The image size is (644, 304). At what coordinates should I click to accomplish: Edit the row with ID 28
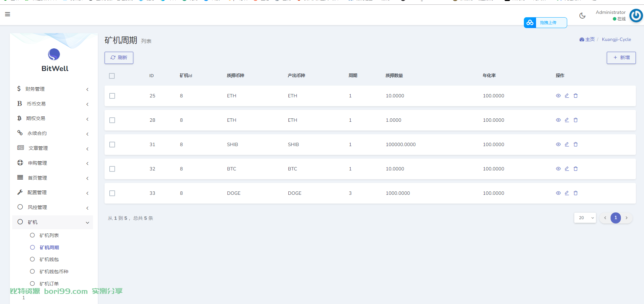pyautogui.click(x=567, y=120)
